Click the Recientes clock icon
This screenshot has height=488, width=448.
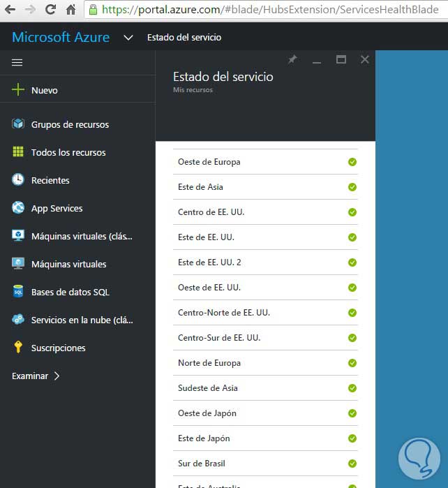point(18,180)
